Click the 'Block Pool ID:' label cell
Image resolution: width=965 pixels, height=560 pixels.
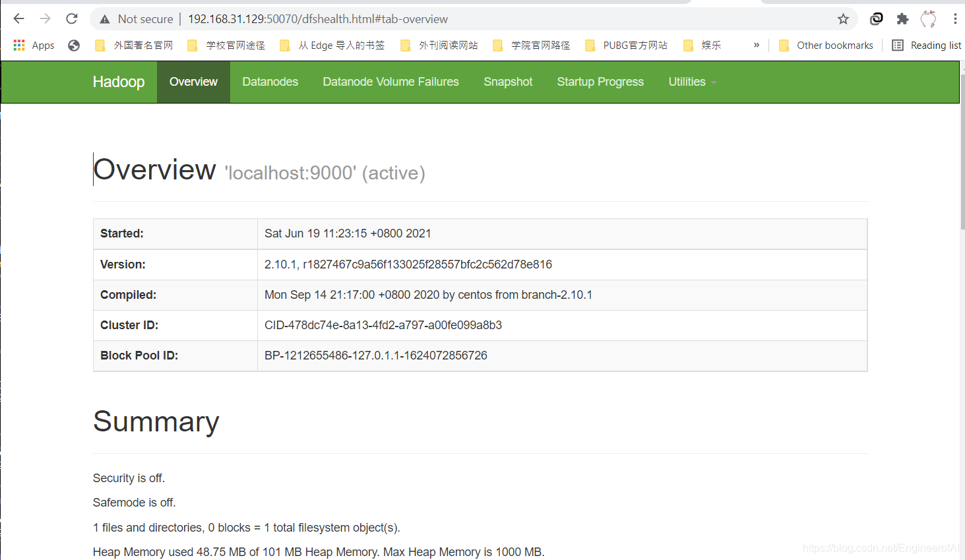pyautogui.click(x=175, y=356)
